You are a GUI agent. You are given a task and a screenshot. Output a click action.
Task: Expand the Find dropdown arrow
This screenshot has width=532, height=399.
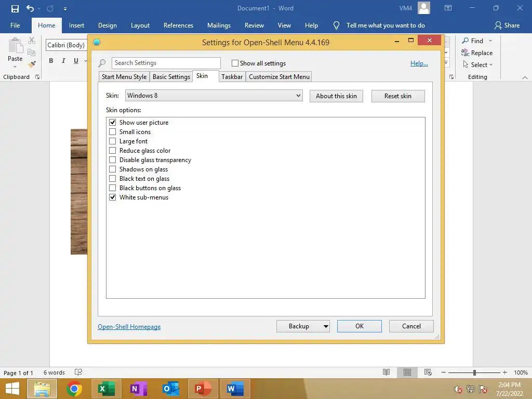(x=490, y=41)
